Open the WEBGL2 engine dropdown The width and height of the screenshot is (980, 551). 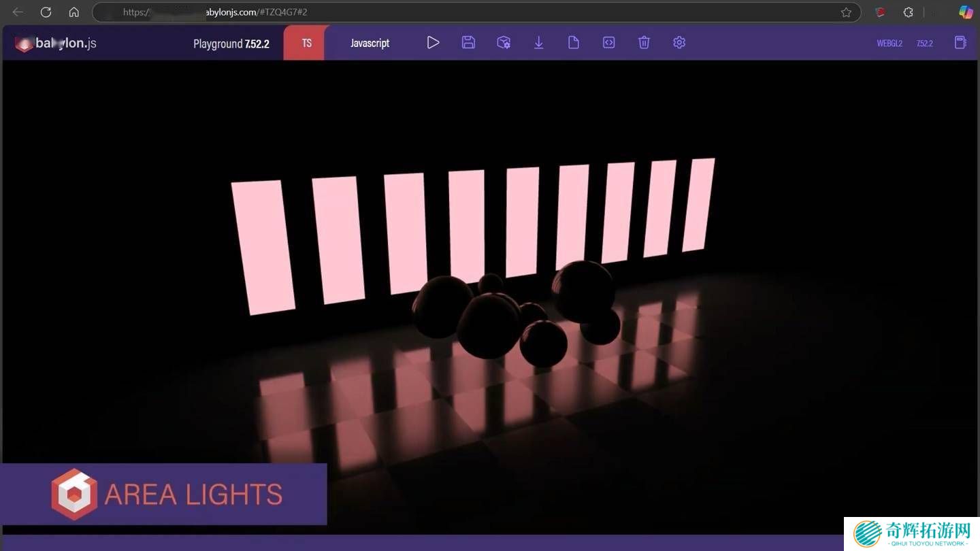click(x=889, y=44)
